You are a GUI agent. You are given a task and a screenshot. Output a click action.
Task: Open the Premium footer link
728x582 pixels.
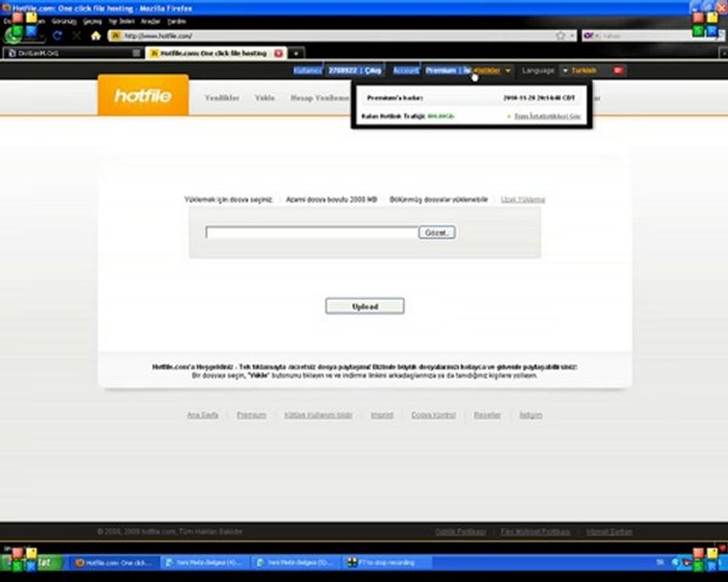pyautogui.click(x=252, y=415)
